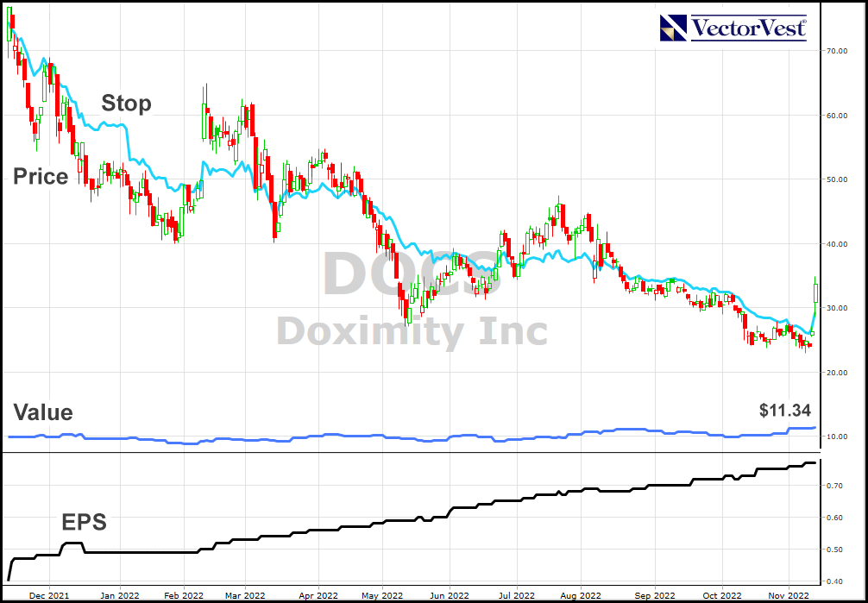Click the Stop line label

click(126, 104)
